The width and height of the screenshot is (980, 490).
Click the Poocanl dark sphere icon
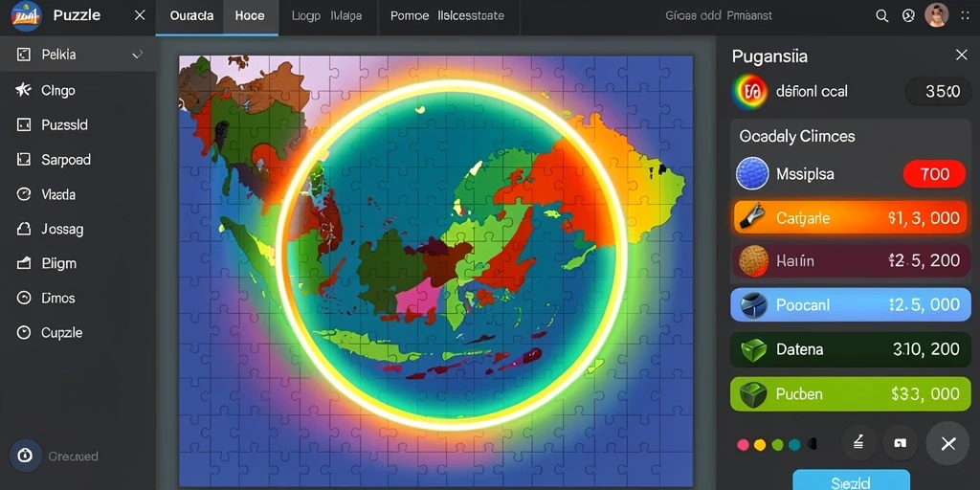[x=753, y=305]
